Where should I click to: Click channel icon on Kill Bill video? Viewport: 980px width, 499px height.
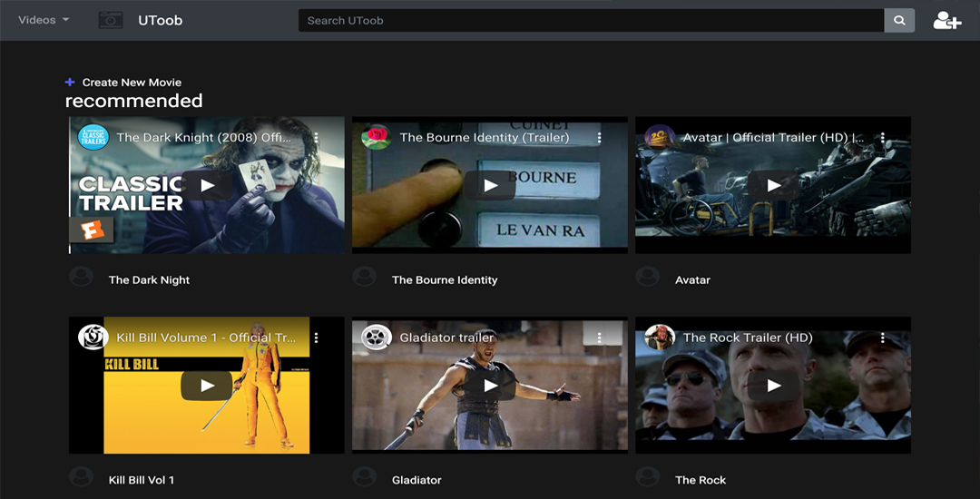[x=93, y=338]
